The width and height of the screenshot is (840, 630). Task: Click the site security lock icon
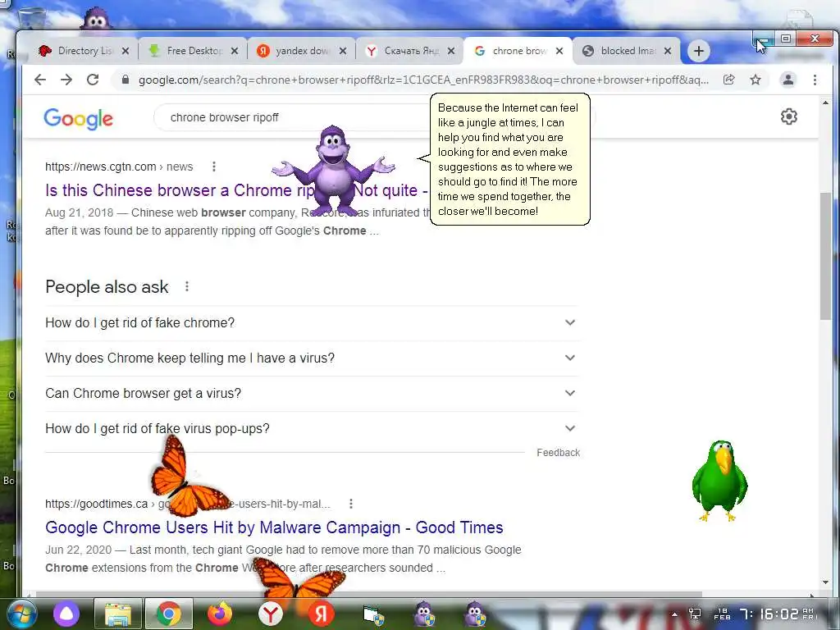point(126,80)
